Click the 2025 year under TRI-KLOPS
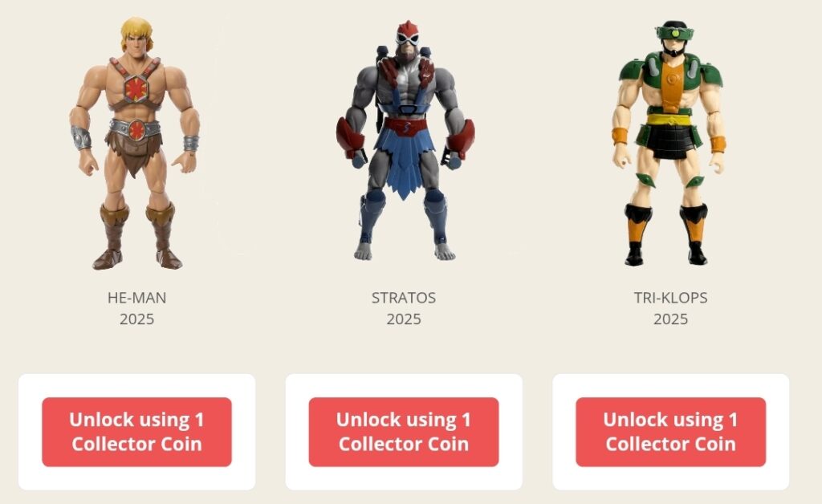The height and width of the screenshot is (504, 822). [x=670, y=319]
